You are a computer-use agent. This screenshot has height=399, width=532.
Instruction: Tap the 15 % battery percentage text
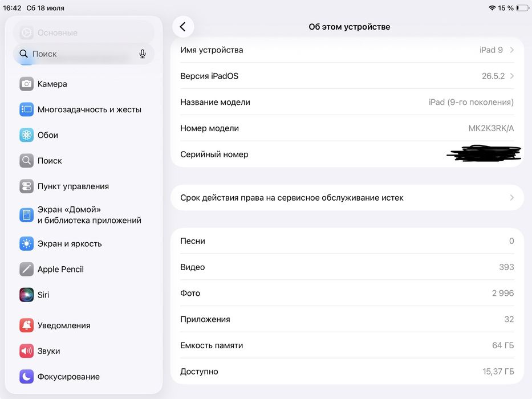tap(506, 8)
